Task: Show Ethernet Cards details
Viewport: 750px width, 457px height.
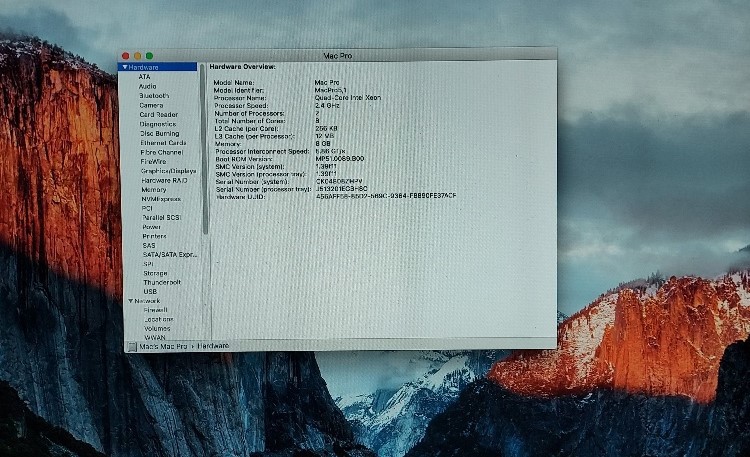Action: click(163, 143)
